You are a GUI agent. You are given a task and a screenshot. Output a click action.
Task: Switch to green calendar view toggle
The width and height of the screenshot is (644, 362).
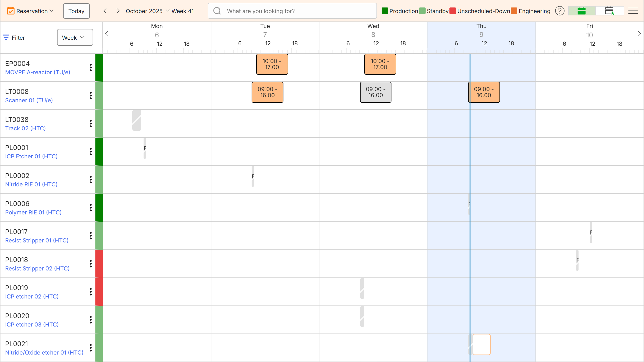click(582, 11)
